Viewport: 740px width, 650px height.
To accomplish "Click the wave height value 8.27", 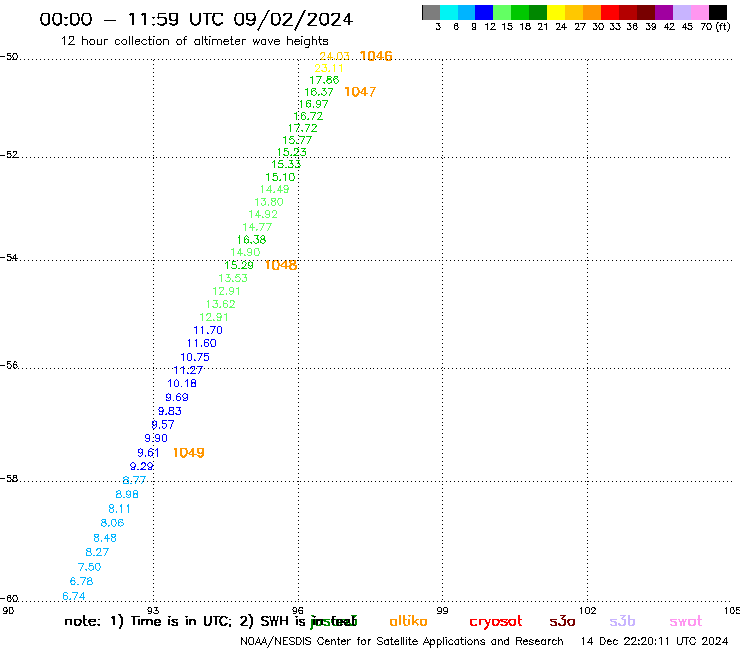I will (97, 552).
